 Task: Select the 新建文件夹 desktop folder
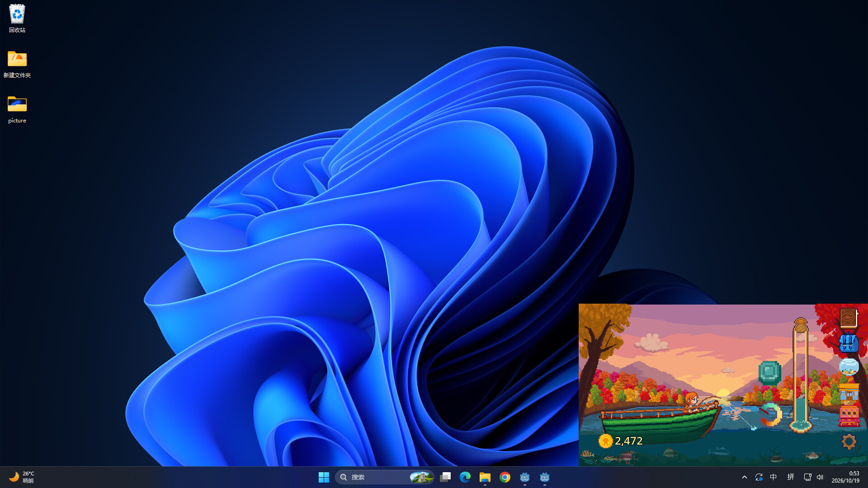click(x=17, y=64)
